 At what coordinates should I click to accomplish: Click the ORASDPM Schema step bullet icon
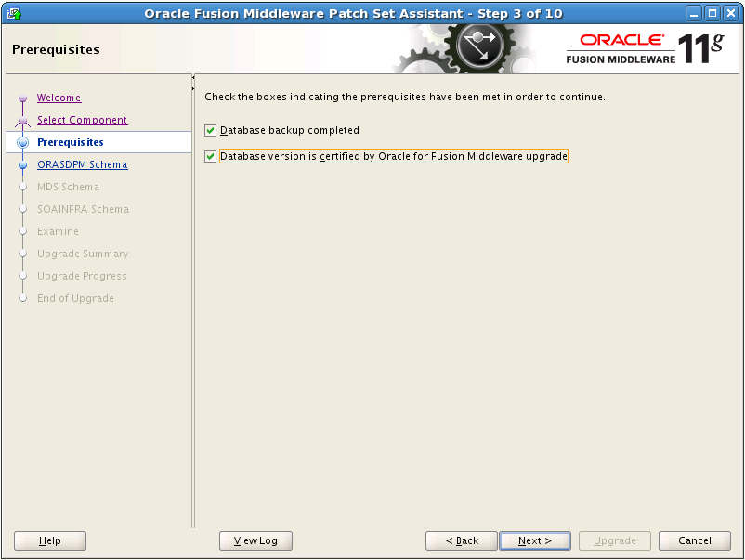coord(22,165)
